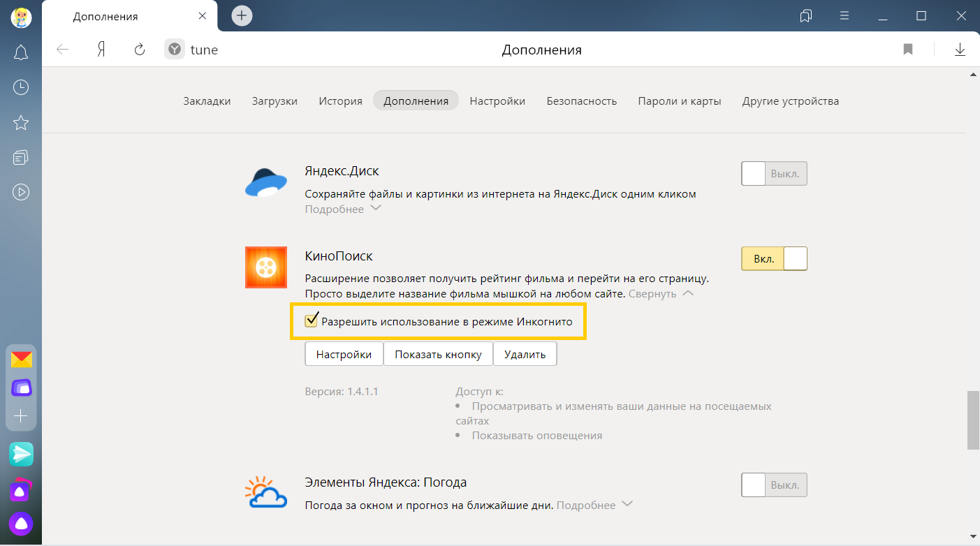Screen dimensions: 980x546
Task: Add a new app with sidebar plus
Action: click(x=21, y=416)
